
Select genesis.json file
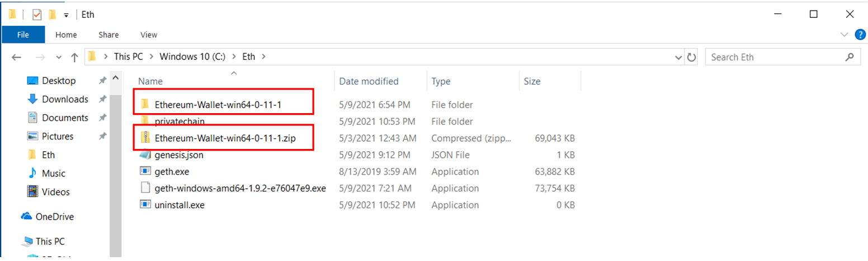[180, 155]
